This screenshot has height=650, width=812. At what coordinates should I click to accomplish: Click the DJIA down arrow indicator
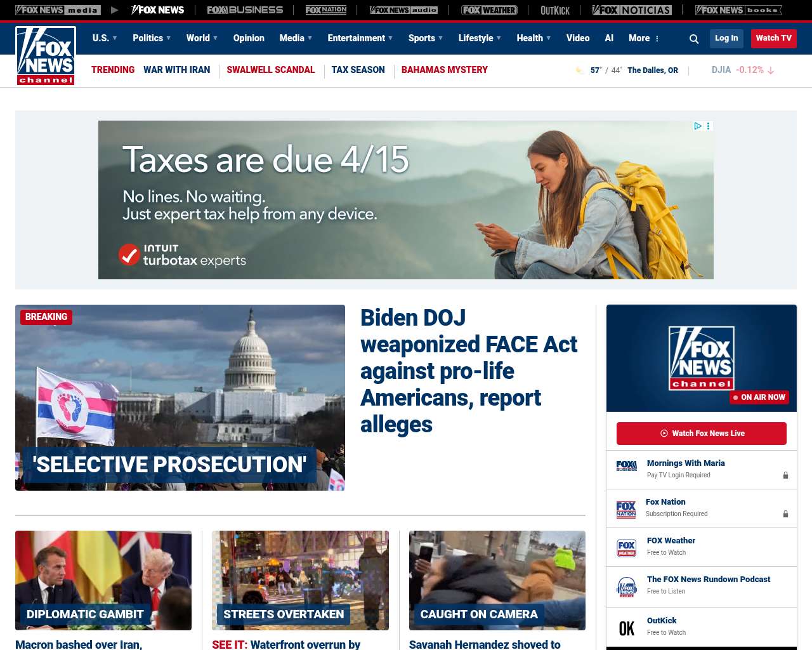coord(771,70)
